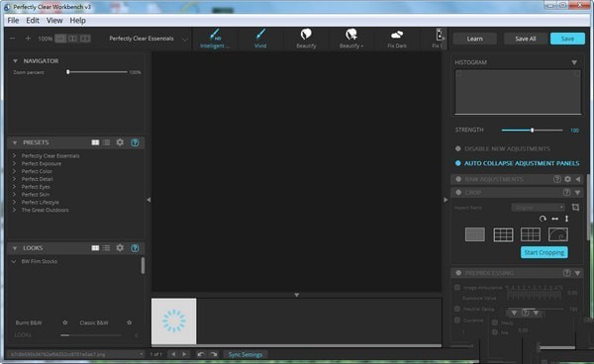Check the Neutral Density checkbox
The width and height of the screenshot is (594, 364).
coord(457,309)
